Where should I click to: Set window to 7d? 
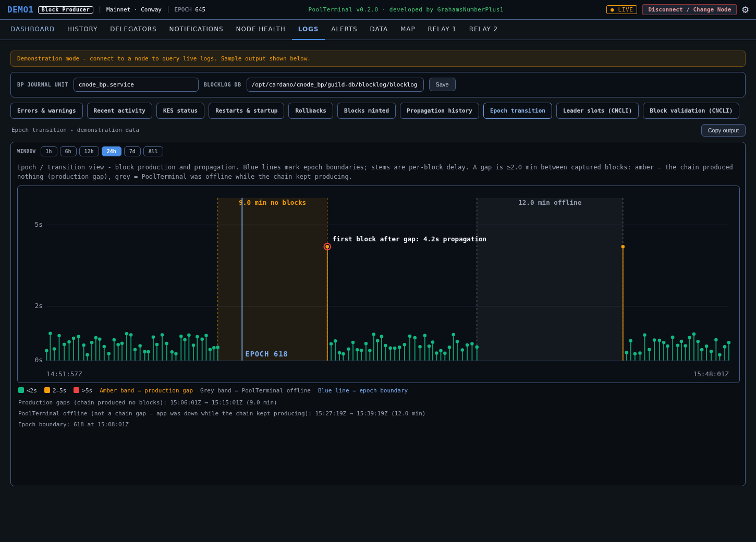(x=132, y=152)
